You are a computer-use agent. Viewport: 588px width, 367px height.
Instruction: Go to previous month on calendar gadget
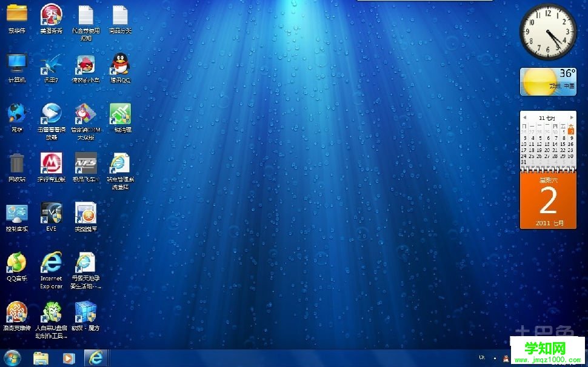(525, 117)
